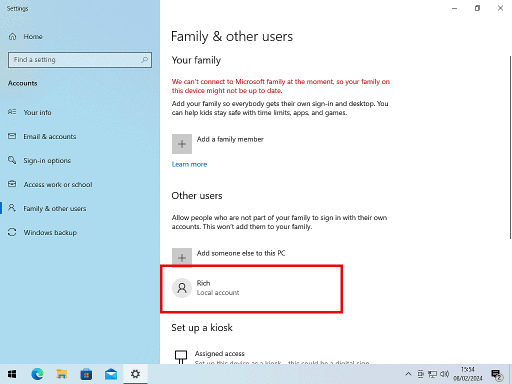The width and height of the screenshot is (512, 384).
Task: Click the volume speaker tray icon
Action: click(445, 374)
